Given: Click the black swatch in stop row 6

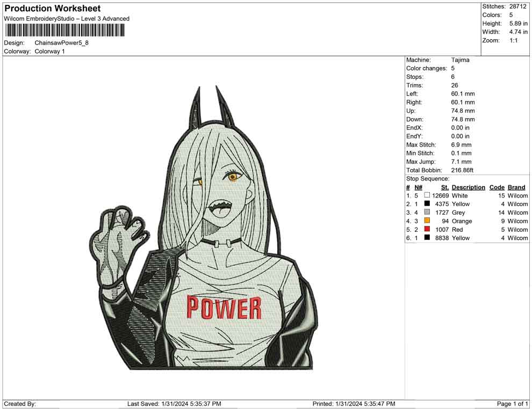Looking at the screenshot, I should tap(427, 238).
